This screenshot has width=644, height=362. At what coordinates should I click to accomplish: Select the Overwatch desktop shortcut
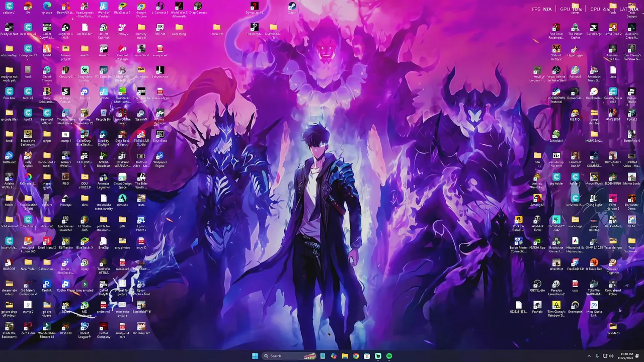(575, 307)
